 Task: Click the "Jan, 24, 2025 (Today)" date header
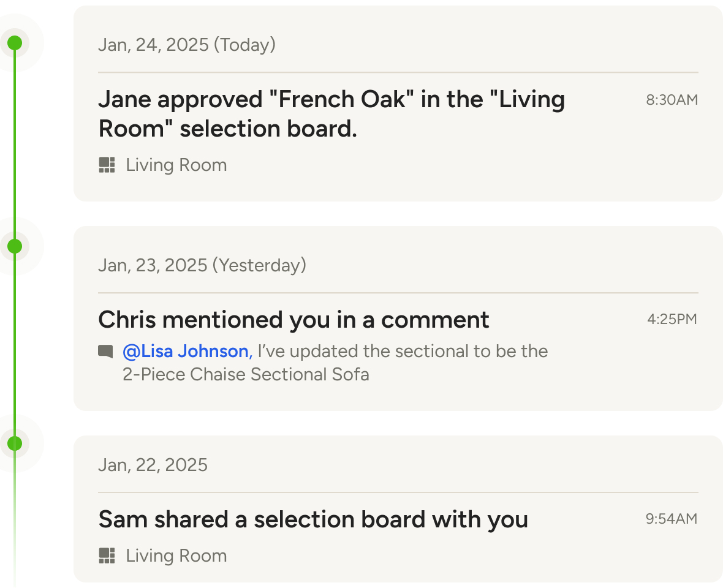[187, 45]
